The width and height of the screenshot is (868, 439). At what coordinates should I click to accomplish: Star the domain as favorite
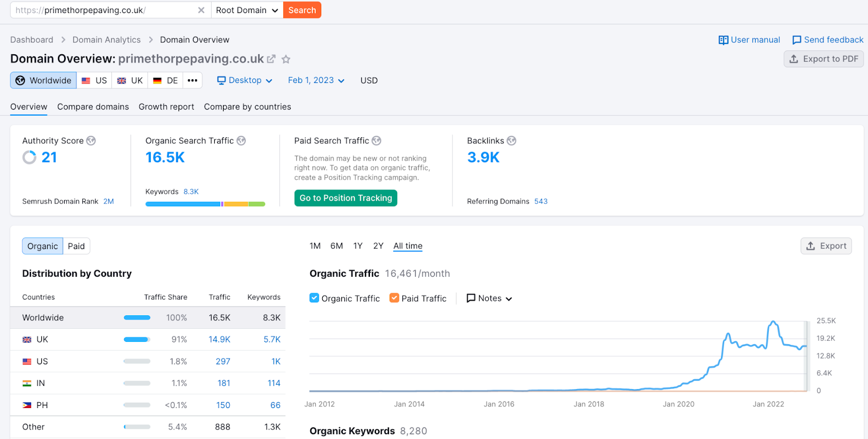(x=286, y=59)
